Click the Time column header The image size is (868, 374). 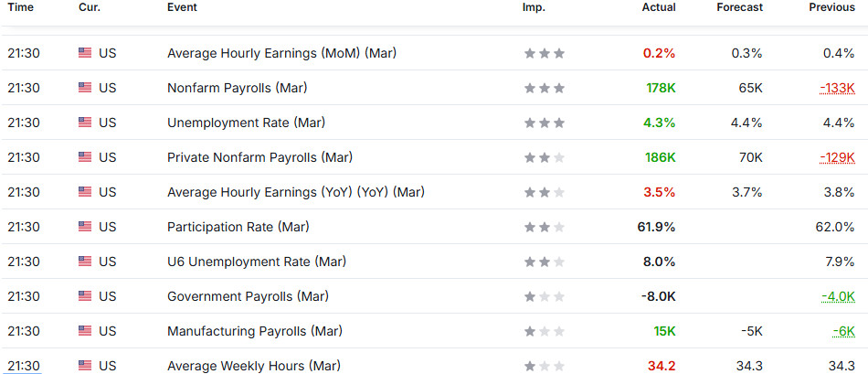(x=20, y=7)
